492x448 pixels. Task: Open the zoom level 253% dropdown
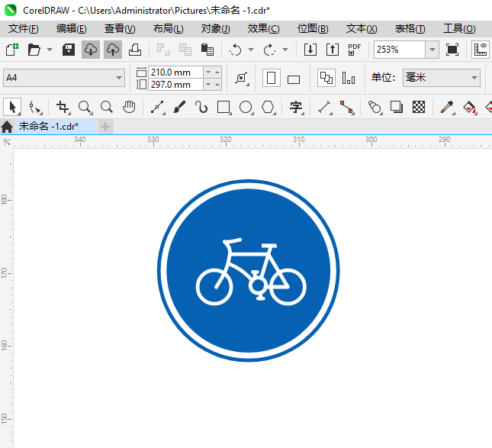pos(432,50)
